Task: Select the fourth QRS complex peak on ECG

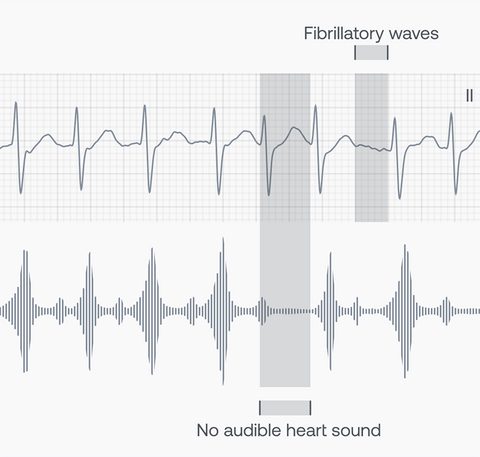Action: [214, 109]
